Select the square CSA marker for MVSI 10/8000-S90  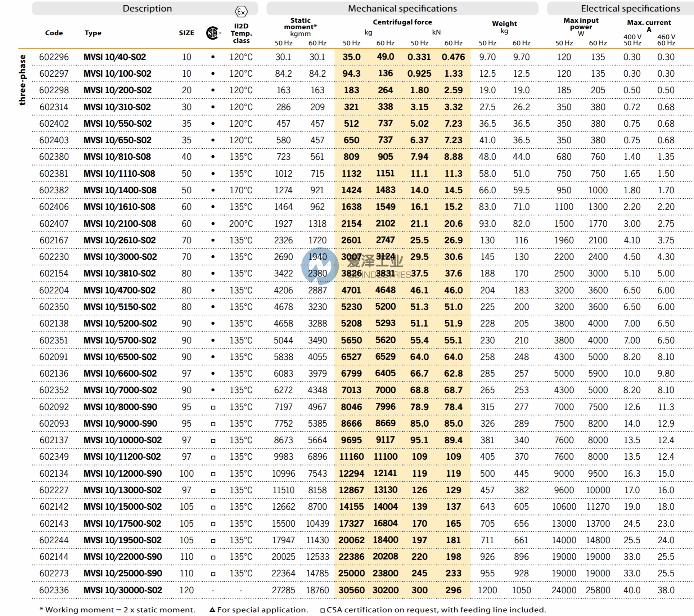(x=212, y=407)
